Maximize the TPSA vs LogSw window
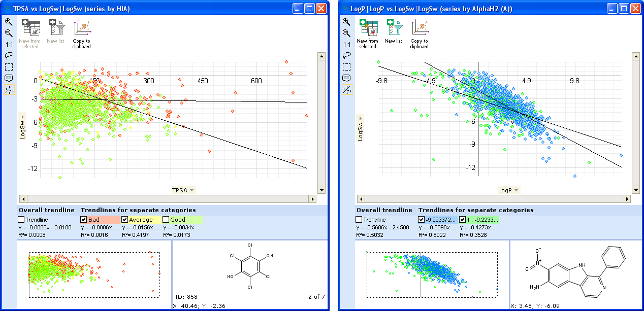 tap(310, 9)
